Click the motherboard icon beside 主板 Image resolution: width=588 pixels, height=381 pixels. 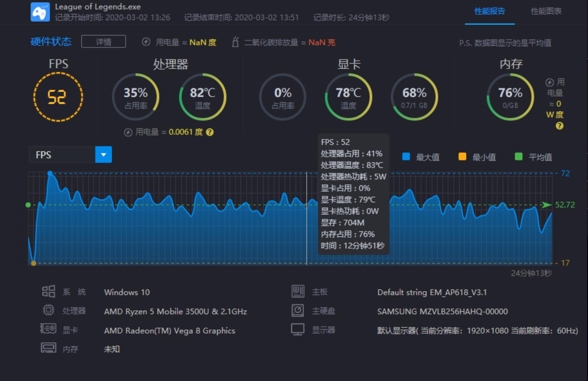coord(298,292)
